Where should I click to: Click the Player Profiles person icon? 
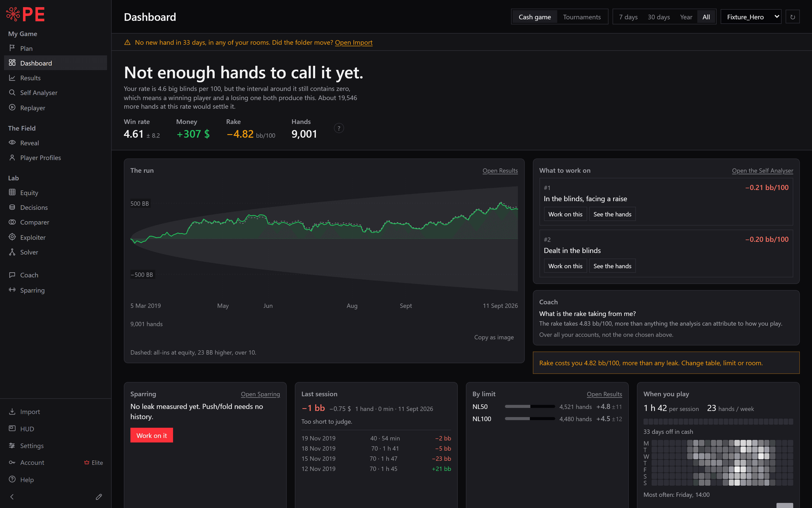click(x=12, y=157)
